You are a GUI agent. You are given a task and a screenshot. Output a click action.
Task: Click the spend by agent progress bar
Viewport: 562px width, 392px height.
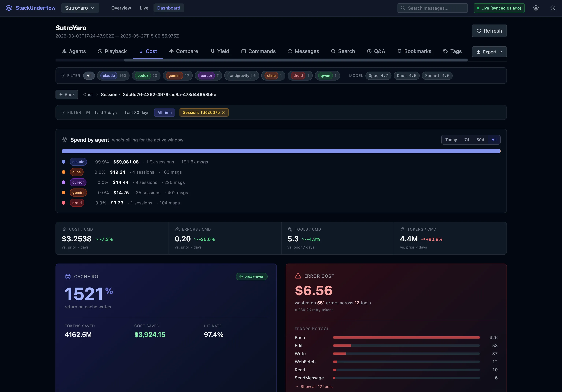(x=281, y=151)
